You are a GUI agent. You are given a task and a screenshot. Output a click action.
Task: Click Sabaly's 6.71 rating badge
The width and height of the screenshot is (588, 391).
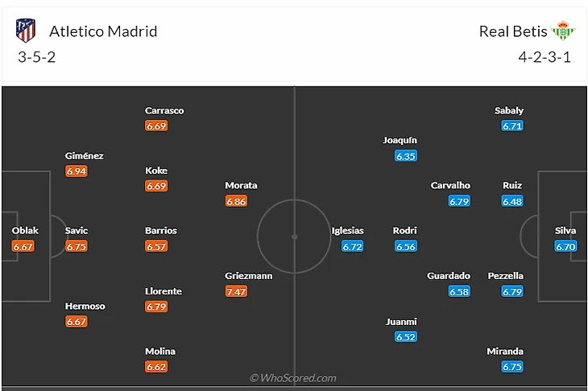(512, 126)
